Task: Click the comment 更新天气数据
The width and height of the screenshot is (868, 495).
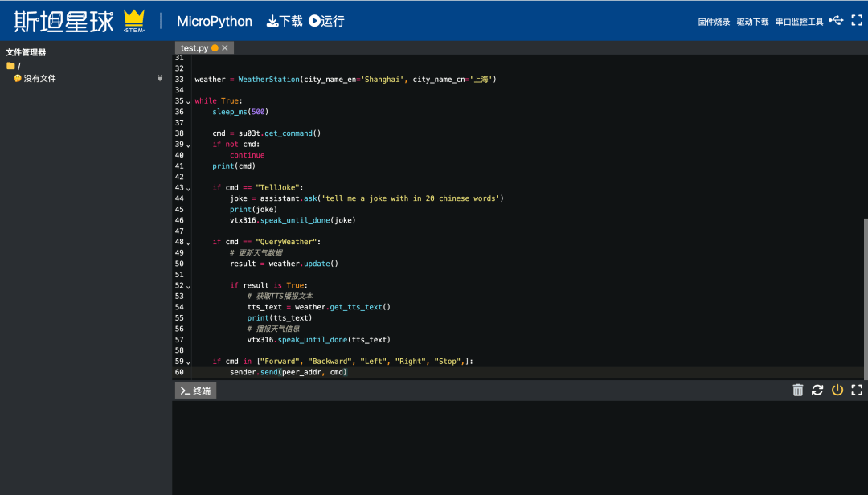Action: click(256, 253)
